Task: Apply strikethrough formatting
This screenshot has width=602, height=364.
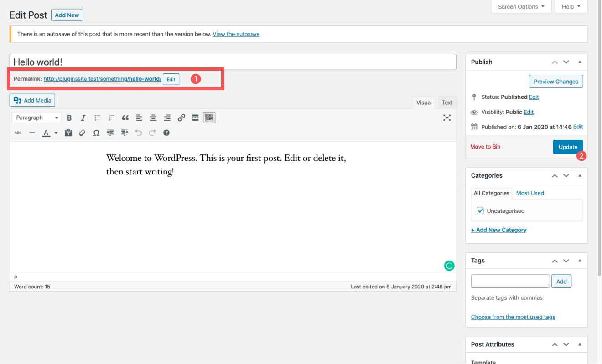Action: tap(18, 133)
